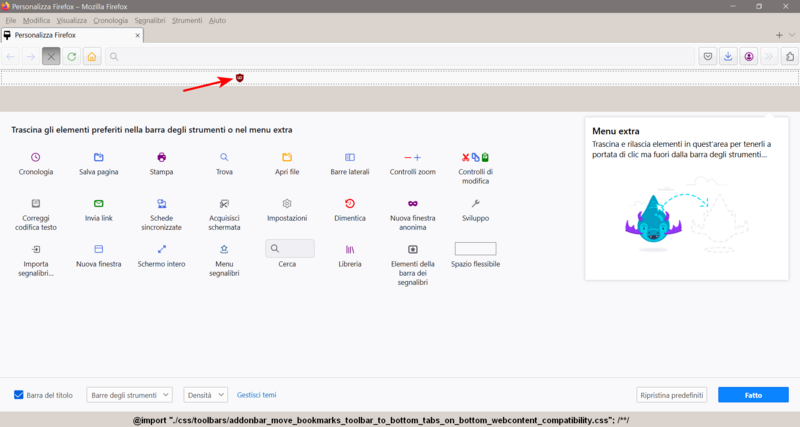
Task: Open the Modifica menu
Action: pos(36,20)
